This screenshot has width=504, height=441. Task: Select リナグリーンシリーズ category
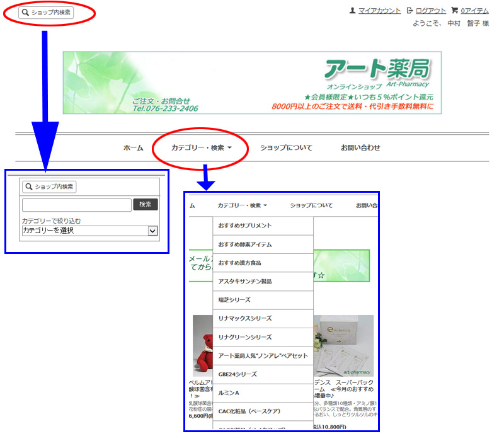tap(263, 337)
